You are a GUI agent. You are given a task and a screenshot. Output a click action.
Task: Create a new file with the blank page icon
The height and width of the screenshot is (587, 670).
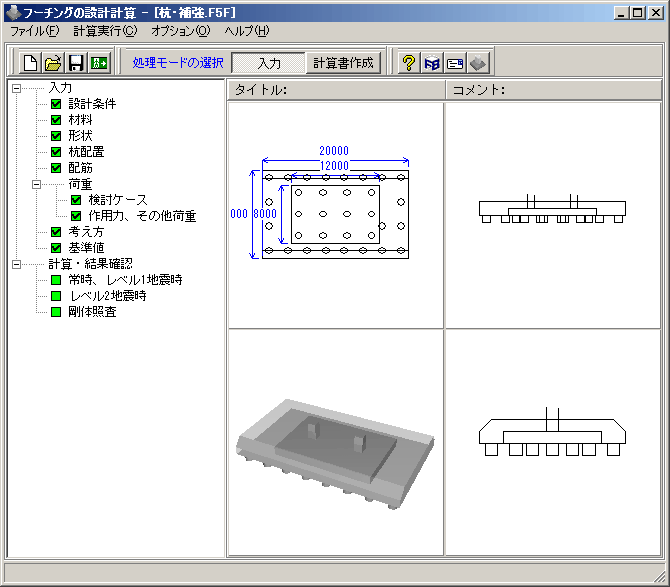[30, 63]
